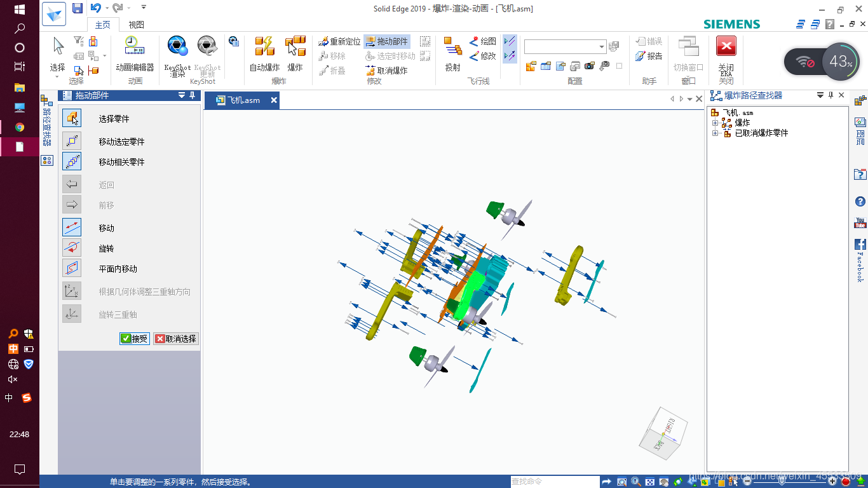The image size is (868, 488).
Task: Click the Solid Edge application button
Action: click(54, 13)
